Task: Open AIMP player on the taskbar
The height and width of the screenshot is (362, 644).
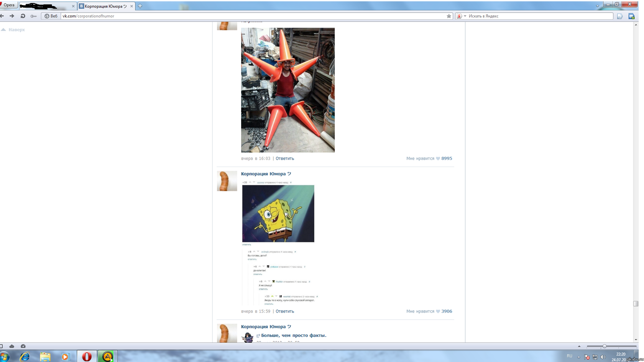Action: tap(107, 356)
